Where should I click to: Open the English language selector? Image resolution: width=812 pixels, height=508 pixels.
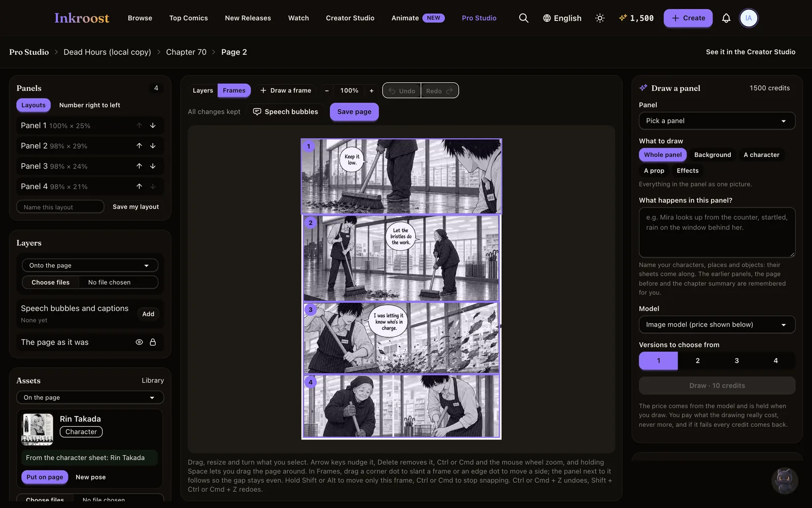tap(562, 18)
